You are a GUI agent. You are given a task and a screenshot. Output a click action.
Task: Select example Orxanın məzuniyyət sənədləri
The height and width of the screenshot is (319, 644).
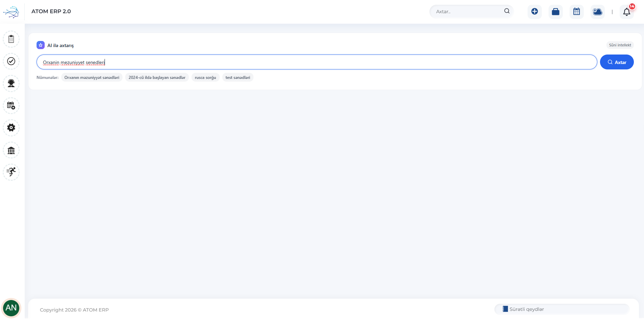coord(92,78)
